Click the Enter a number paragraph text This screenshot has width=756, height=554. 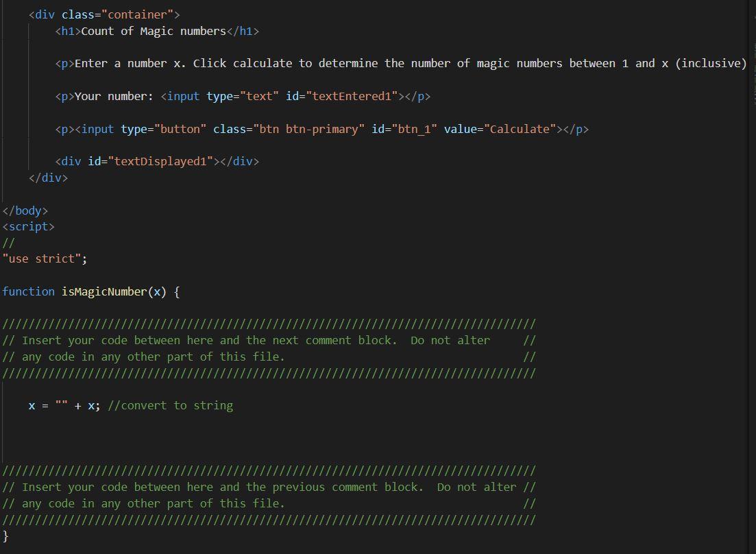[x=206, y=63]
